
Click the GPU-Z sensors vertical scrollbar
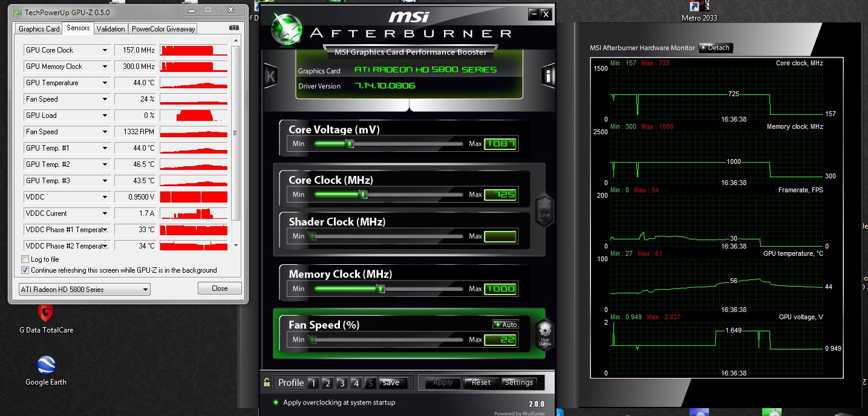[235, 134]
